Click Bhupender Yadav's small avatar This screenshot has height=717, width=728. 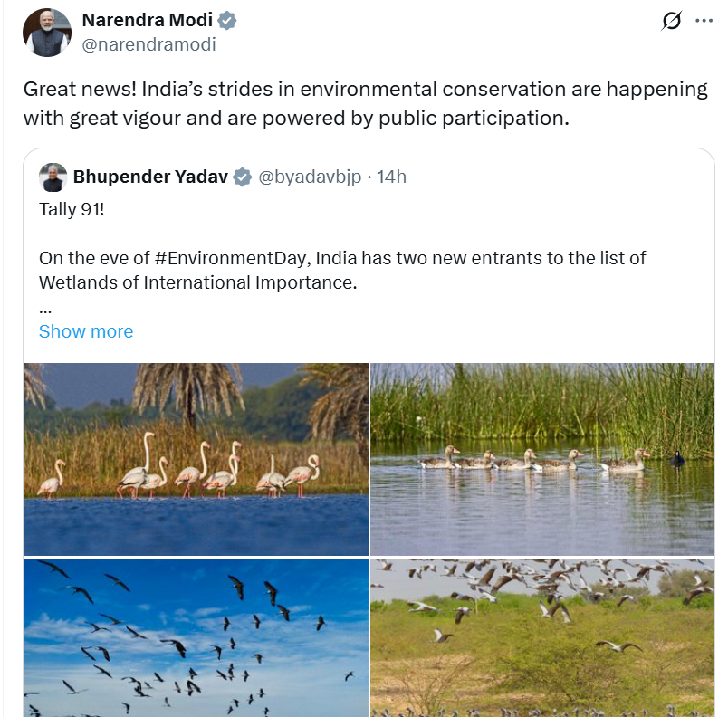53,177
